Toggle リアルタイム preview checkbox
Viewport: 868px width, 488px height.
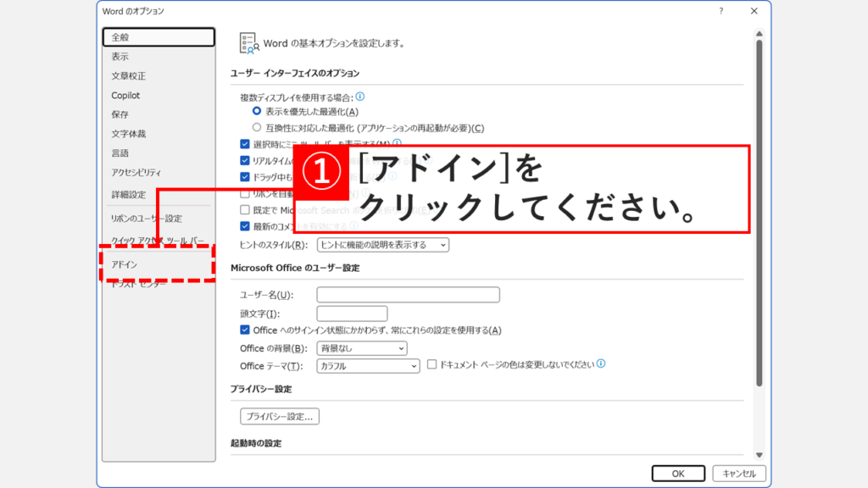245,160
